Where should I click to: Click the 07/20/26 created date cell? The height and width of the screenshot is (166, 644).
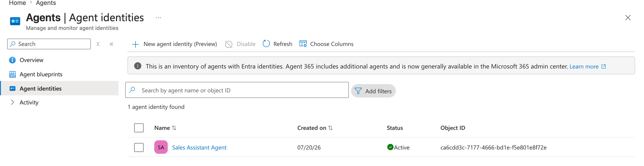tap(309, 147)
